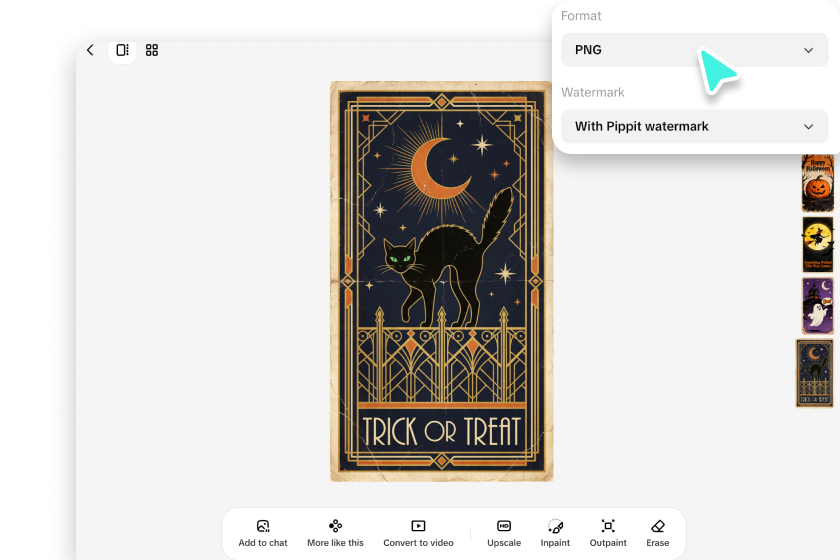Click the chevron beside the watermark option
Screen dimensions: 840x560
point(809,127)
